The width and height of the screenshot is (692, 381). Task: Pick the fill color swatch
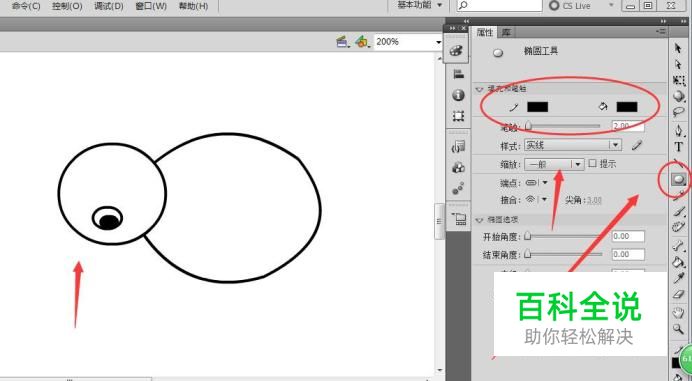pyautogui.click(x=627, y=107)
